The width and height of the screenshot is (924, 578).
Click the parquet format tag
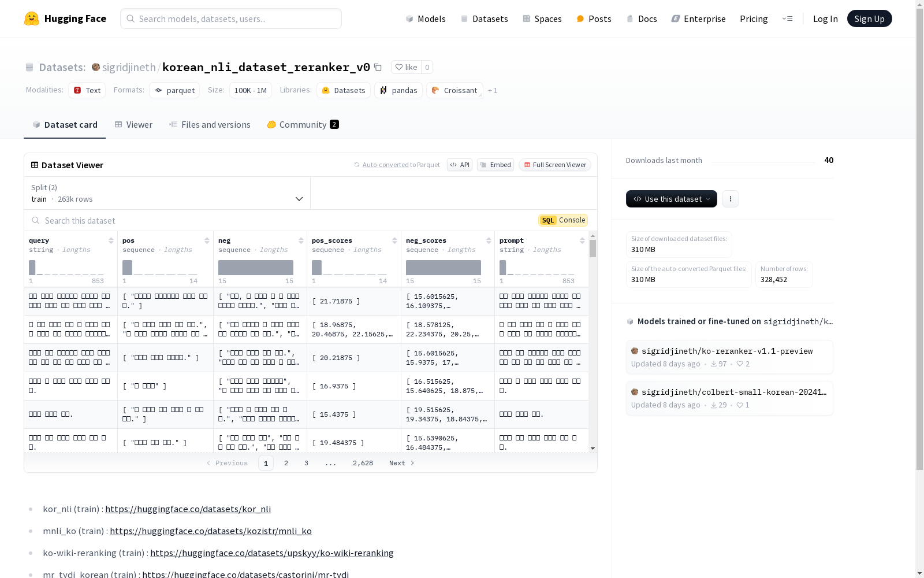174,90
